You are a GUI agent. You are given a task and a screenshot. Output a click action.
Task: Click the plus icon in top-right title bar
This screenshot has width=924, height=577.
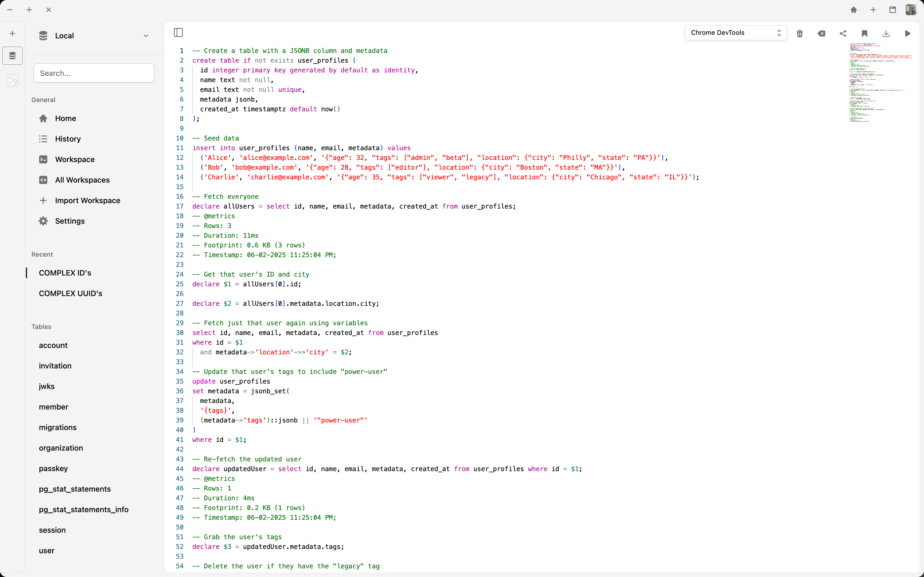[873, 10]
